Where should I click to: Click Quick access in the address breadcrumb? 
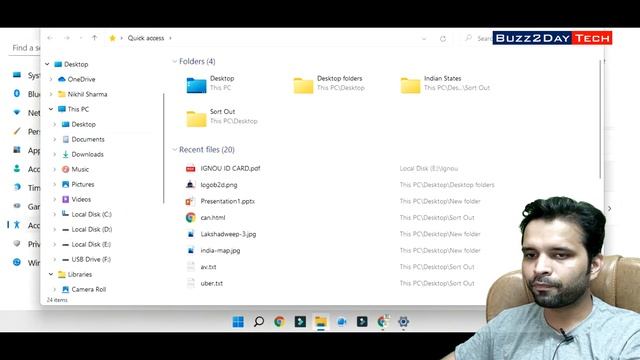(x=146, y=38)
